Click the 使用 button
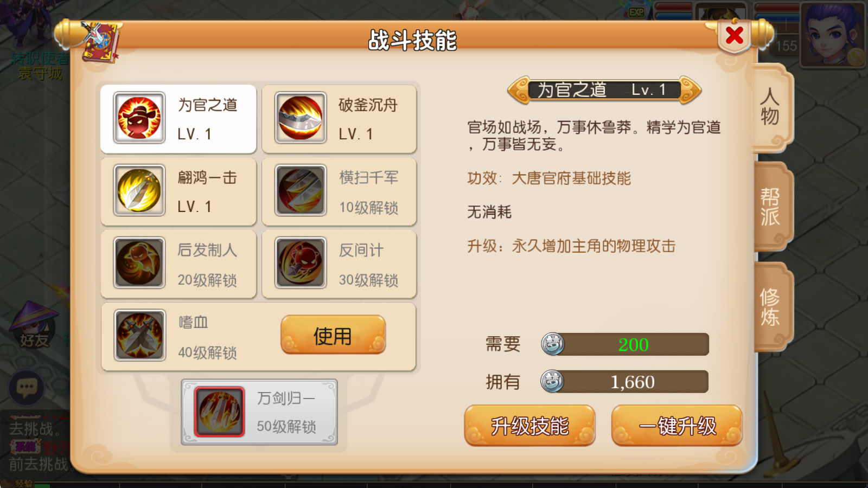Viewport: 868px width, 488px height. (x=333, y=335)
